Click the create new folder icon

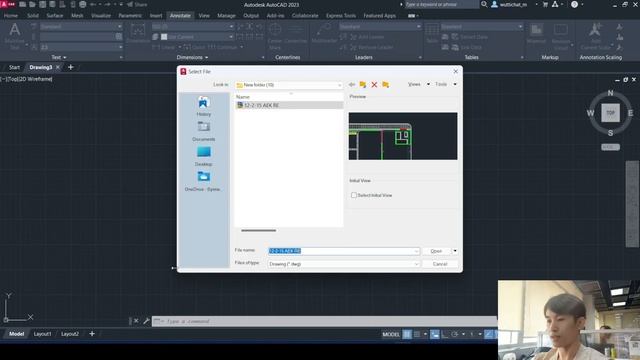pos(386,84)
